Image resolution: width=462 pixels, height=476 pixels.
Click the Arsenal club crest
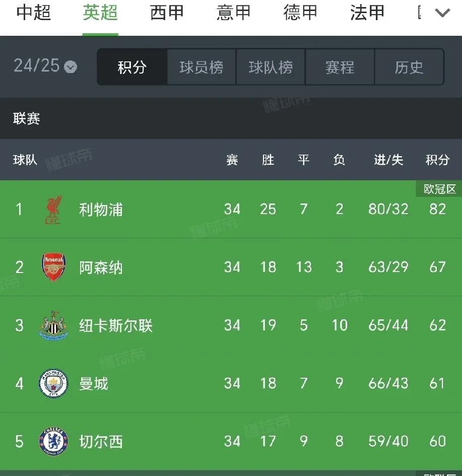(x=53, y=267)
